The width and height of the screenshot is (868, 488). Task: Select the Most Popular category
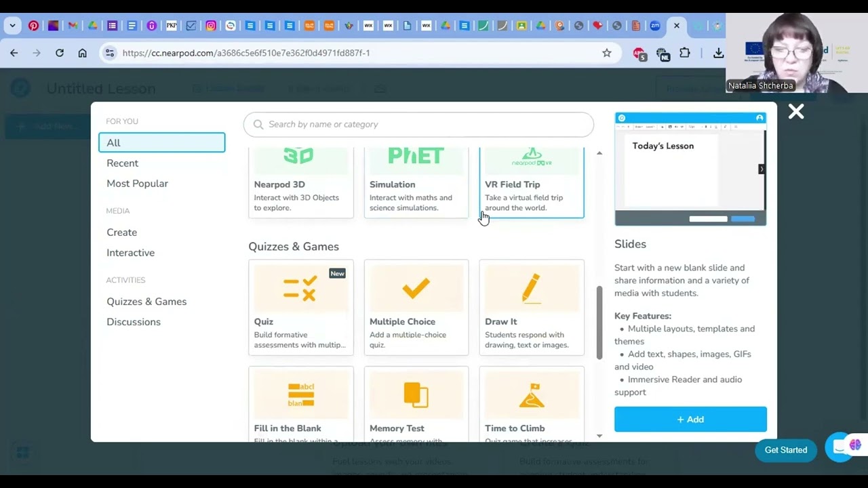pos(137,184)
